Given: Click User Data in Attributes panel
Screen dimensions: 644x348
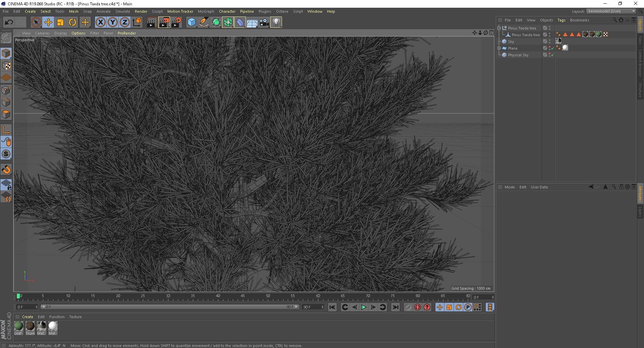Looking at the screenshot, I should coord(539,187).
